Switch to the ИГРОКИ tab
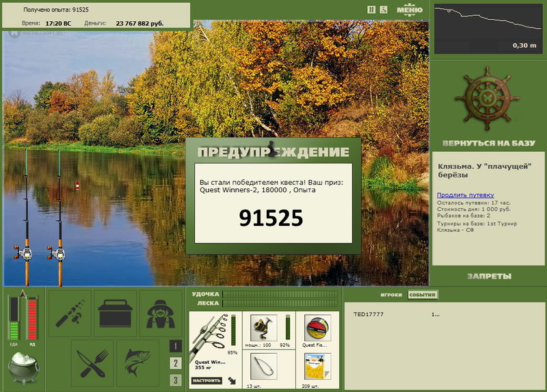The height and width of the screenshot is (392, 547). [391, 295]
